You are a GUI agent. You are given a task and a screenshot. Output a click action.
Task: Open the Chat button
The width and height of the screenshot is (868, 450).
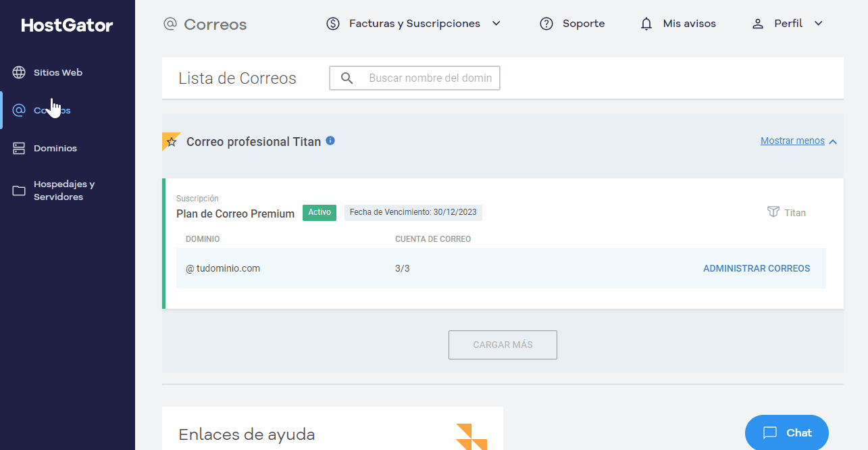coord(787,432)
